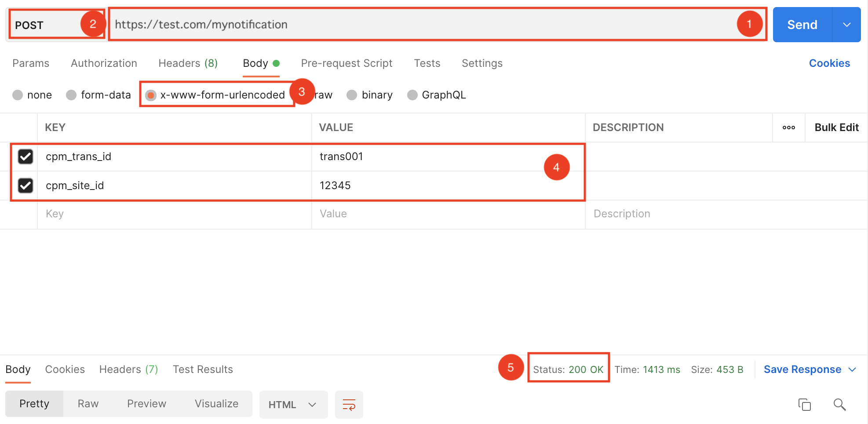Show the Test Results tab
The image size is (868, 424).
[x=203, y=369]
